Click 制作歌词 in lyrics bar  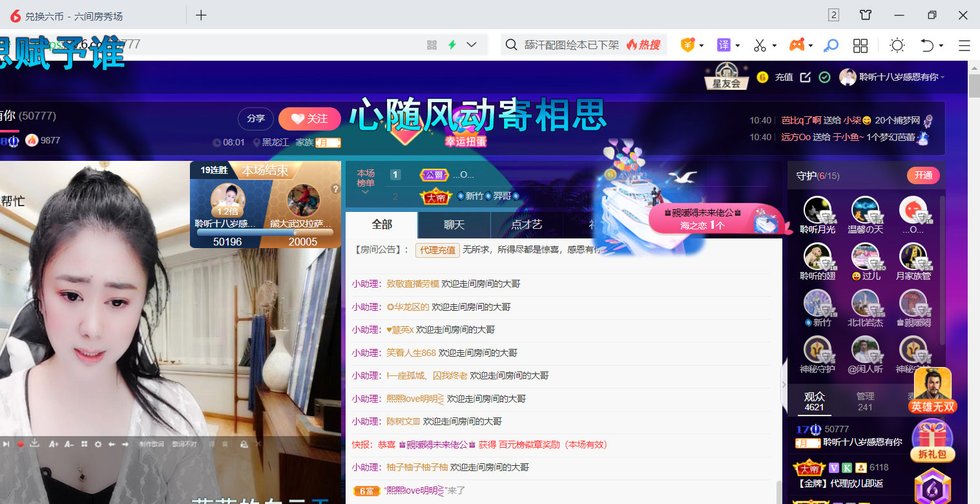click(x=152, y=444)
